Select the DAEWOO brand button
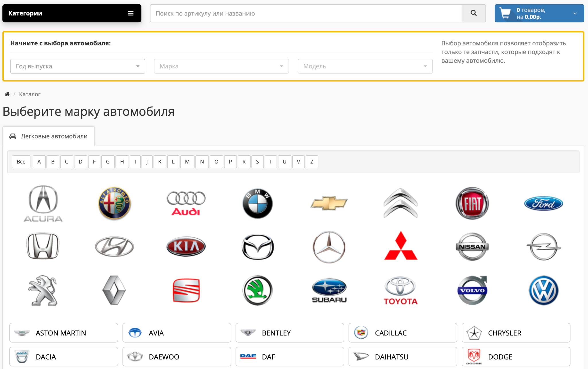 [x=177, y=357]
